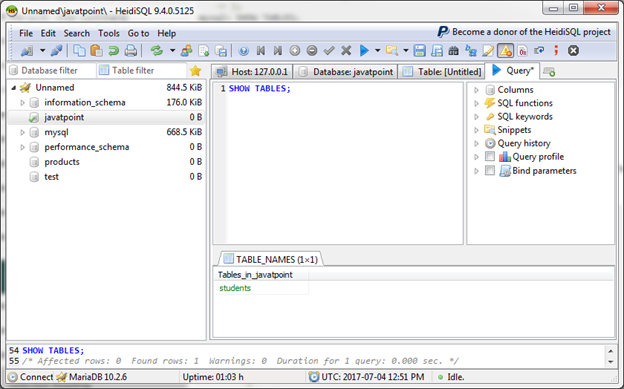Click the Post changes checkmark icon
The width and height of the screenshot is (624, 389).
pyautogui.click(x=329, y=51)
